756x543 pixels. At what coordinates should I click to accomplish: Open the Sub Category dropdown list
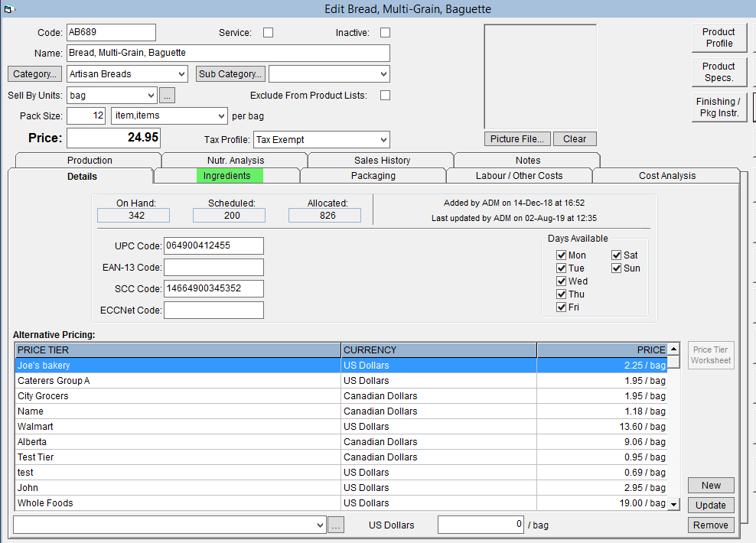coord(383,74)
